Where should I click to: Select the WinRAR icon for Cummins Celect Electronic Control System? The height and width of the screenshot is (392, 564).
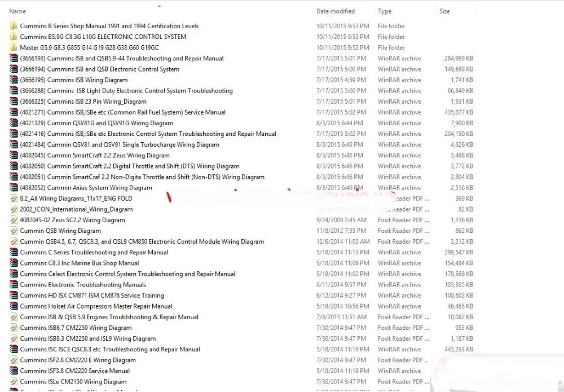click(x=14, y=274)
